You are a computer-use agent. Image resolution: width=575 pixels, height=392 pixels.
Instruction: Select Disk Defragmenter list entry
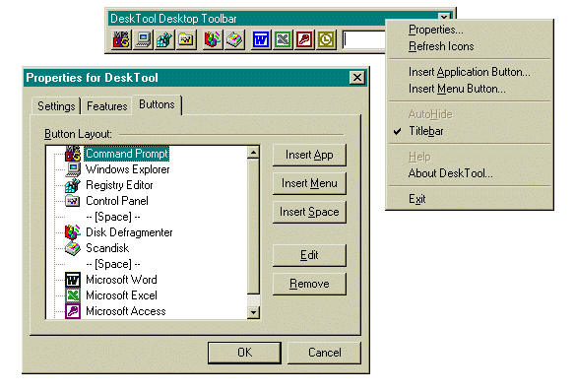click(129, 232)
